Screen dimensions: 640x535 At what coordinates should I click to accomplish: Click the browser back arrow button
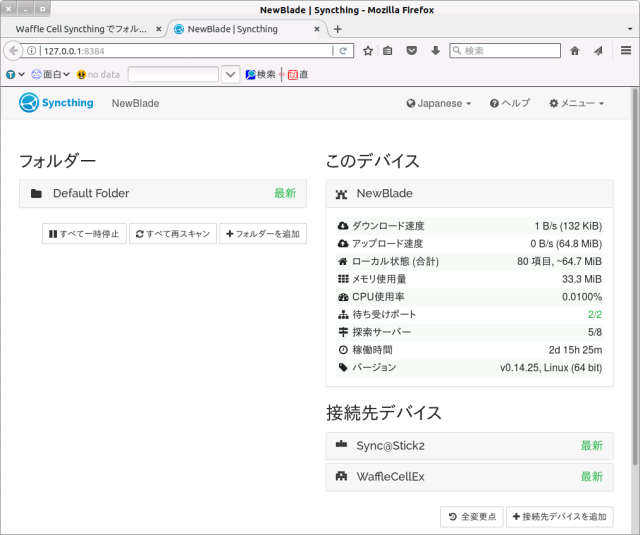click(x=13, y=51)
